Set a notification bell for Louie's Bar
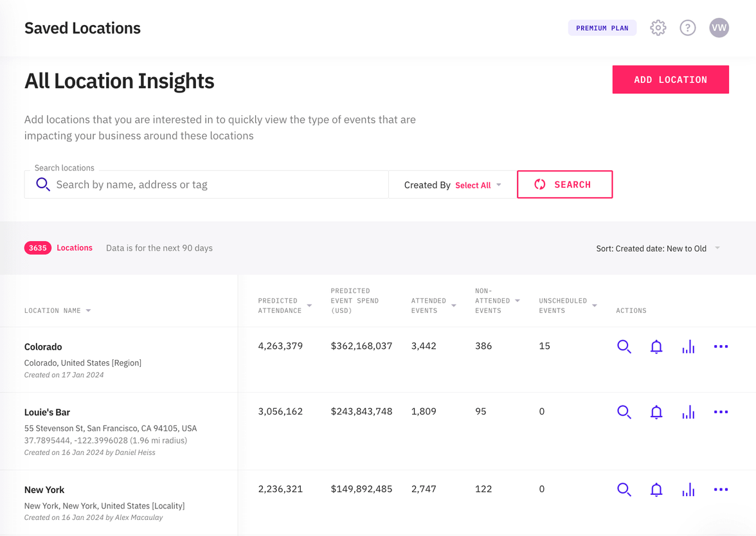Image resolution: width=756 pixels, height=536 pixels. click(656, 412)
